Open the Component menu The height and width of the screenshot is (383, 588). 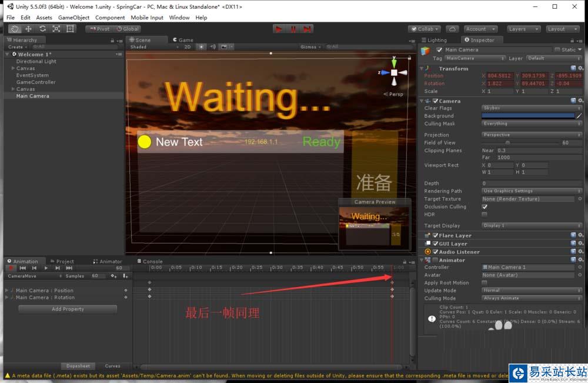click(110, 17)
